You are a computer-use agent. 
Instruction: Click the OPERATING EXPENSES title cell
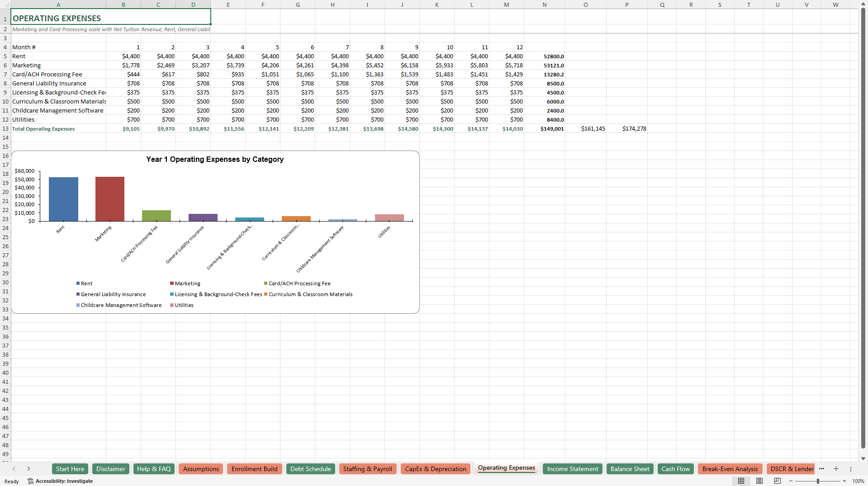pos(111,17)
